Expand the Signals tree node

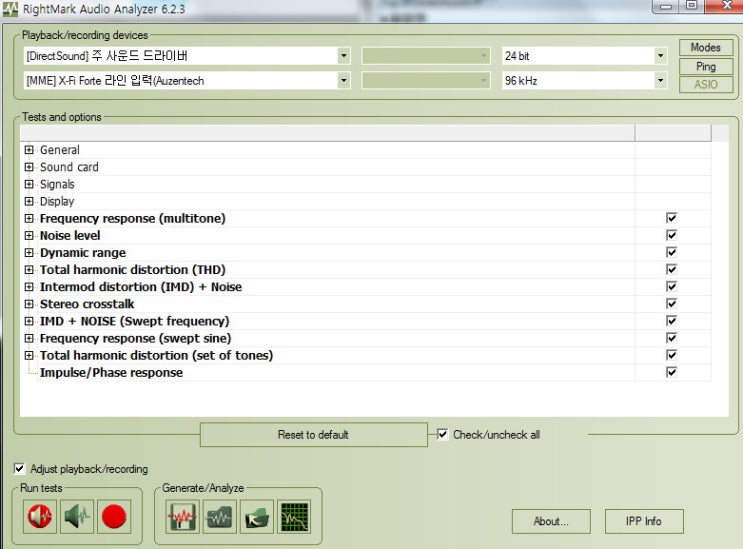point(29,184)
